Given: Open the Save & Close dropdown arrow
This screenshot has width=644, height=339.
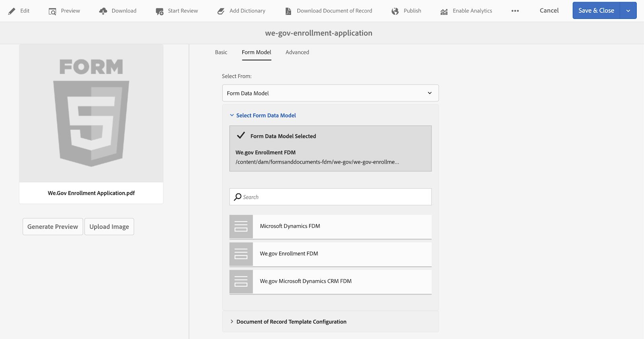Looking at the screenshot, I should coord(628,11).
